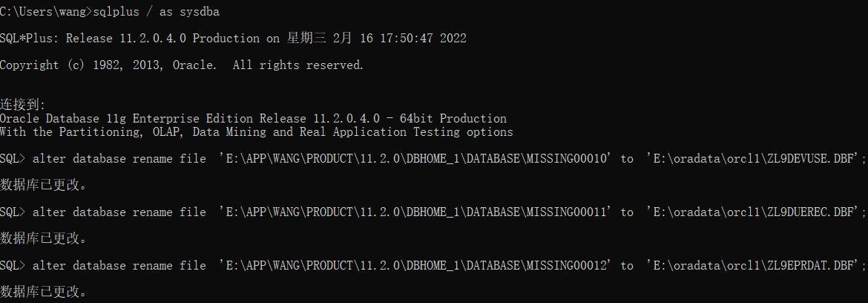This screenshot has height=303, width=868.
Task: Click the last '数据库已更改。' message
Action: pos(43,292)
